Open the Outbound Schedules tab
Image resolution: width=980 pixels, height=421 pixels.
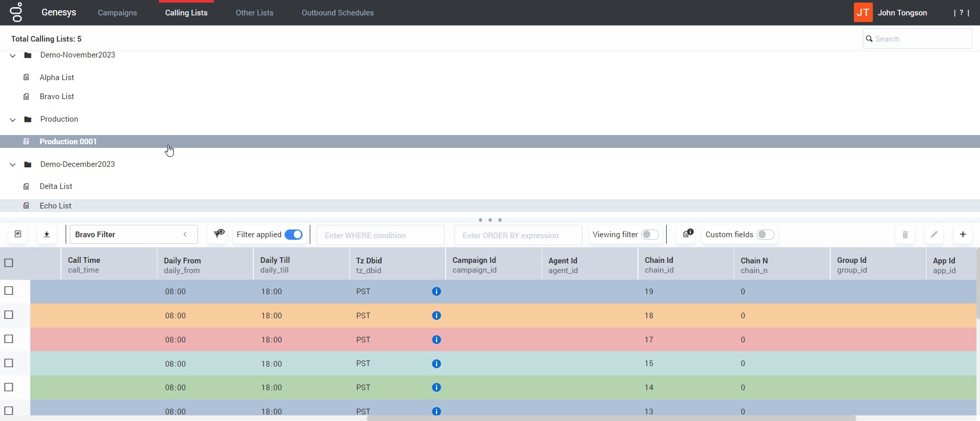click(337, 13)
